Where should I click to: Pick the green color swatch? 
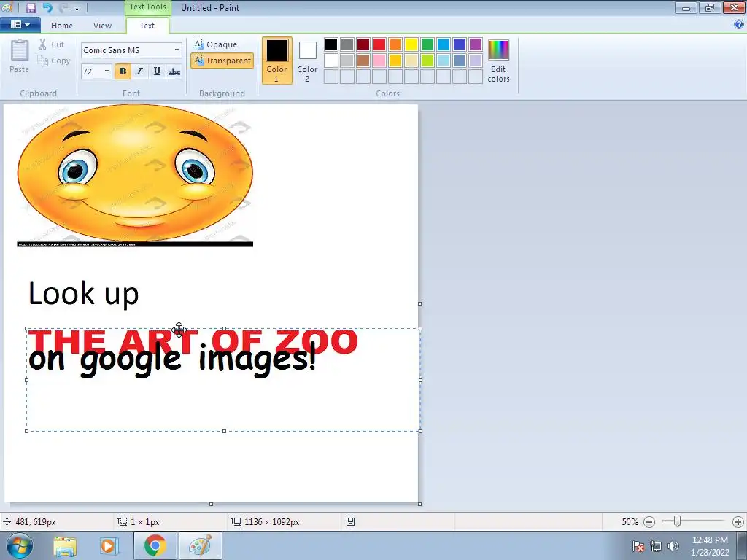[x=427, y=44]
